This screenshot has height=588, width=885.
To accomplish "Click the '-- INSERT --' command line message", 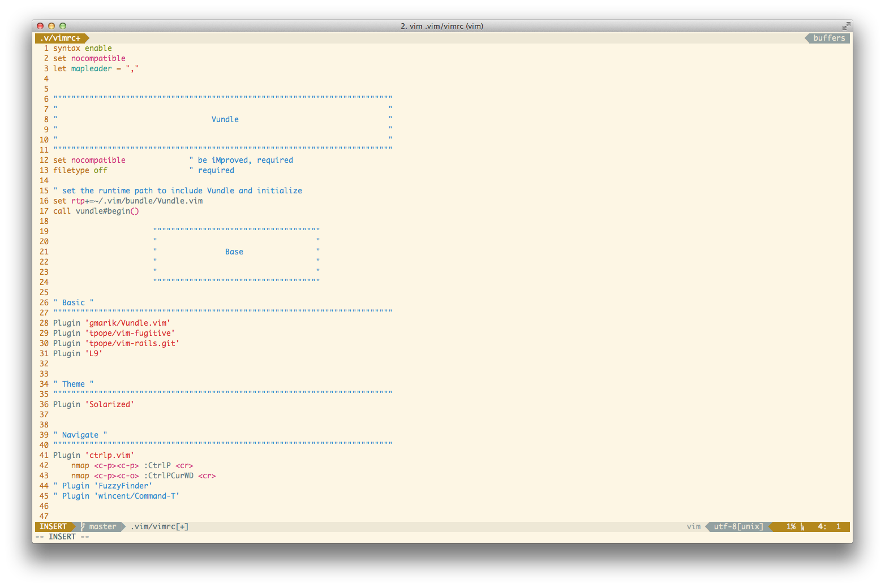I will coord(62,537).
